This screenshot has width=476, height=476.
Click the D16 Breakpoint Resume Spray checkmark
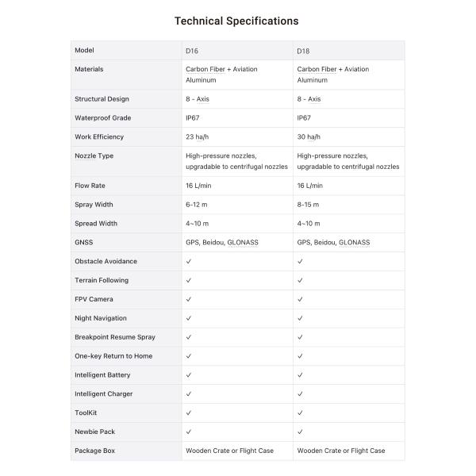pos(189,337)
